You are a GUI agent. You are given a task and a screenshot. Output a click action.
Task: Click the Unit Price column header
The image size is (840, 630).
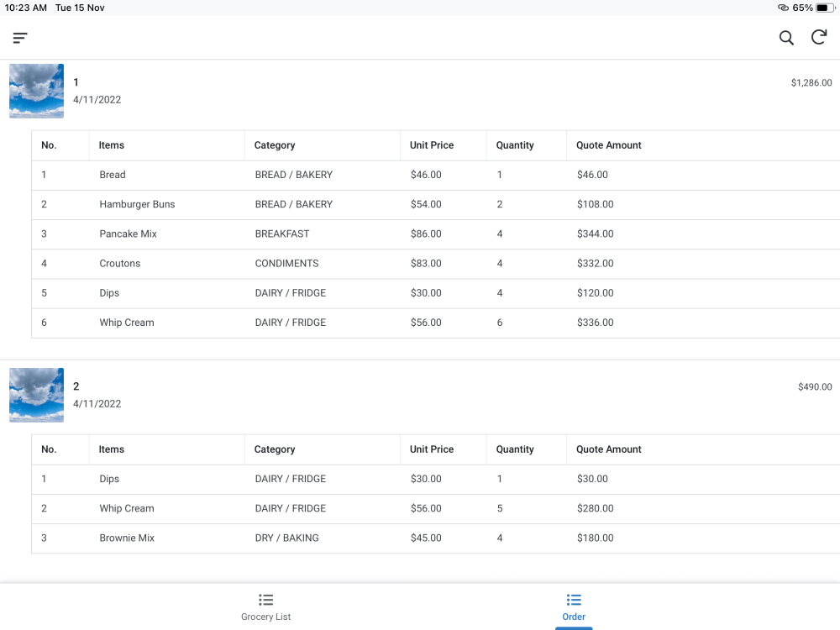point(431,144)
